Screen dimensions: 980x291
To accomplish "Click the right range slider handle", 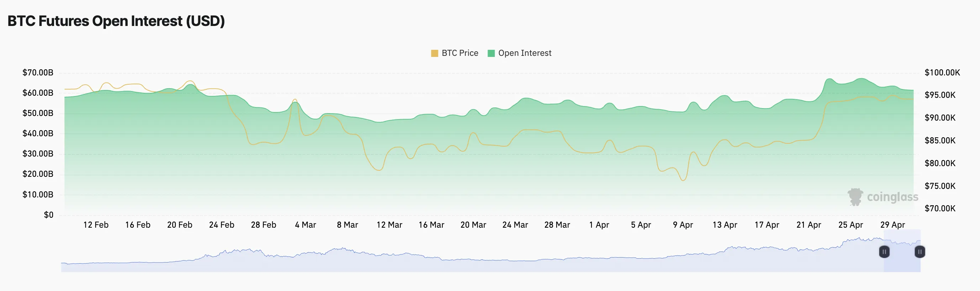I will coord(920,252).
